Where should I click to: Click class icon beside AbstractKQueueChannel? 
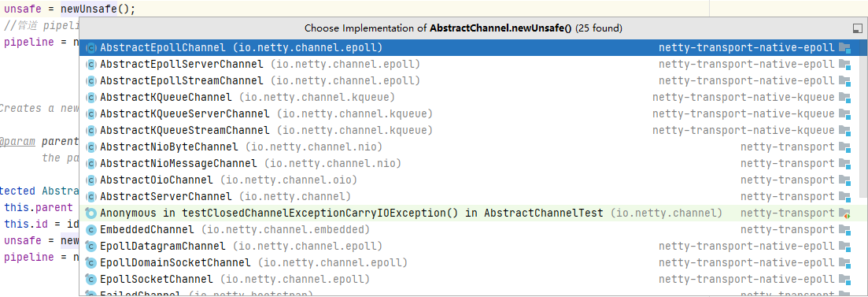pyautogui.click(x=90, y=98)
